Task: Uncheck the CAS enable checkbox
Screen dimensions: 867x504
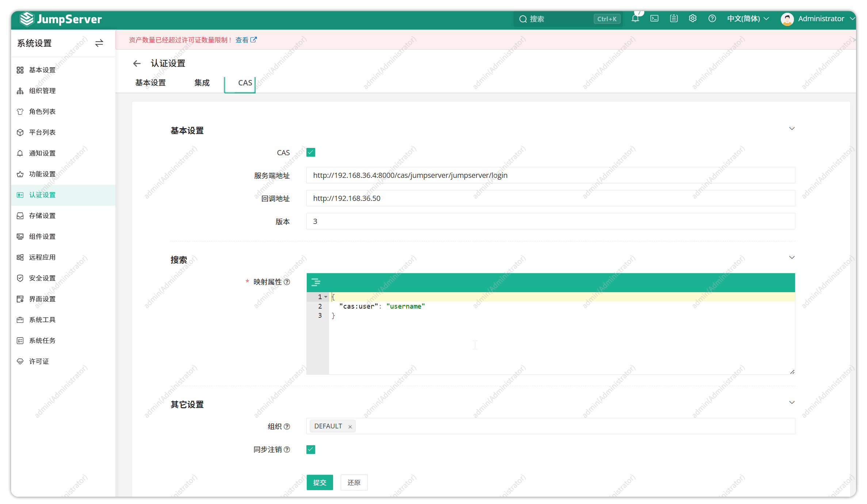Action: point(311,152)
